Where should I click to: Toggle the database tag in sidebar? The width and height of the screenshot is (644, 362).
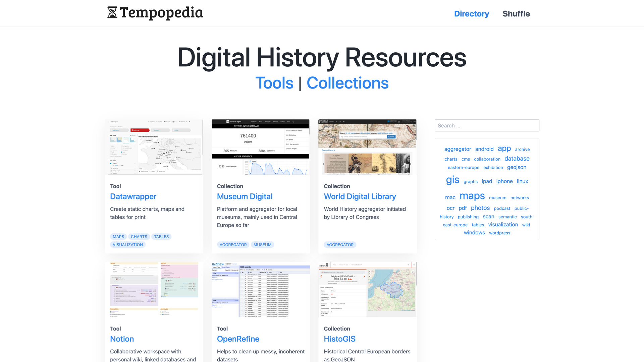[x=517, y=158]
